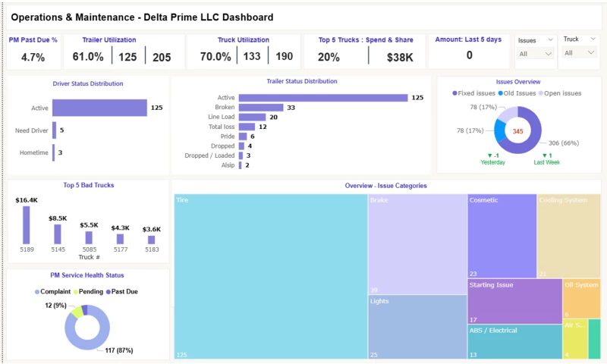Click the 306 (66%) donut label

(564, 143)
